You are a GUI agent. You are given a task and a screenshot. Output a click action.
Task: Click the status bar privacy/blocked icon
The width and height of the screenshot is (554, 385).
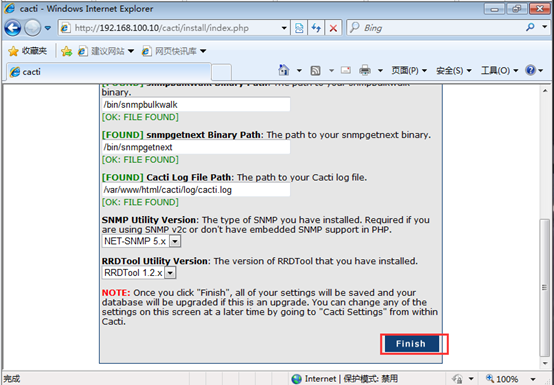[458, 379]
